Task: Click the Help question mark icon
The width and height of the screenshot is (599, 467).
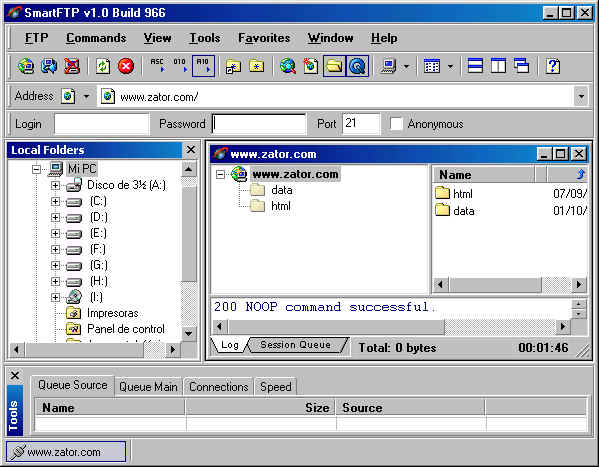Action: pyautogui.click(x=553, y=66)
